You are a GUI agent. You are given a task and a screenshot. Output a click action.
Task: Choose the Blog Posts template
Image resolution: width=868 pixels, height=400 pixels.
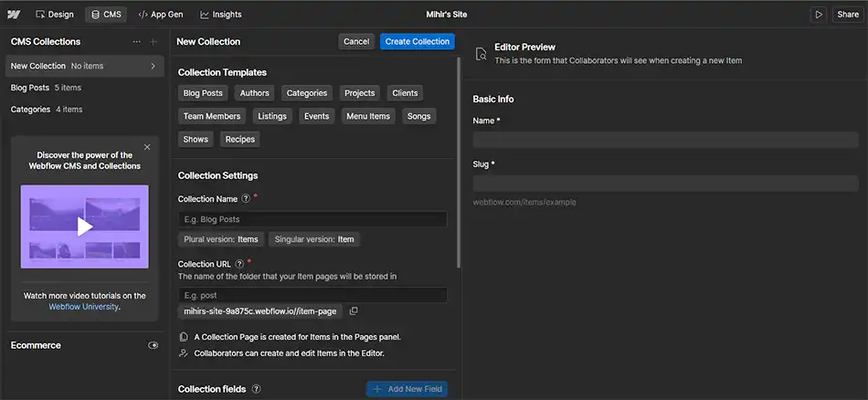point(203,93)
